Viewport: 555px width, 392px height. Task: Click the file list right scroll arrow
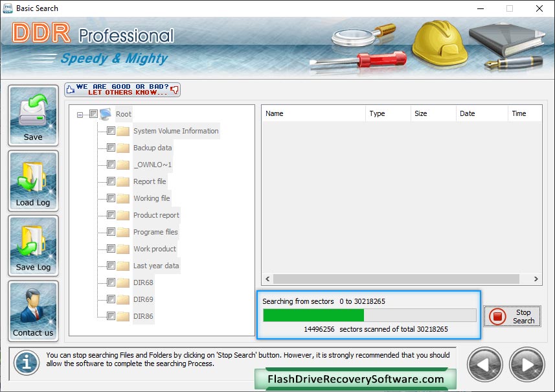tap(536, 279)
